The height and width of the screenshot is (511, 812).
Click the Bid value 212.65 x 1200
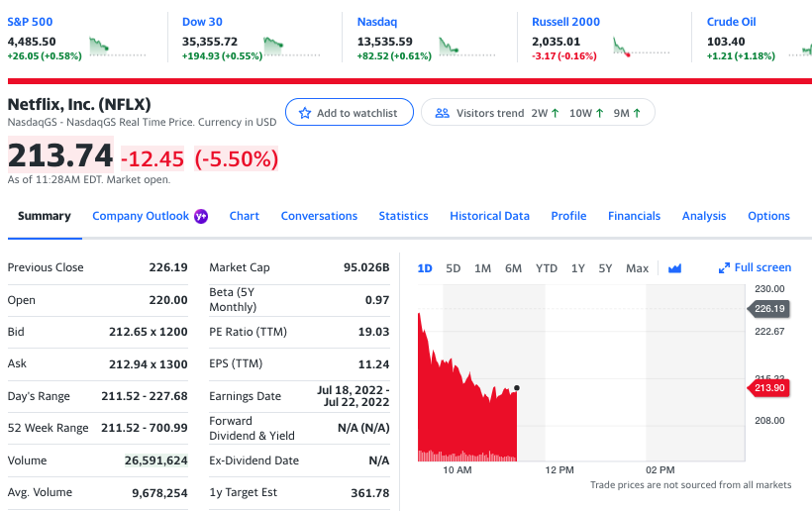pyautogui.click(x=149, y=332)
